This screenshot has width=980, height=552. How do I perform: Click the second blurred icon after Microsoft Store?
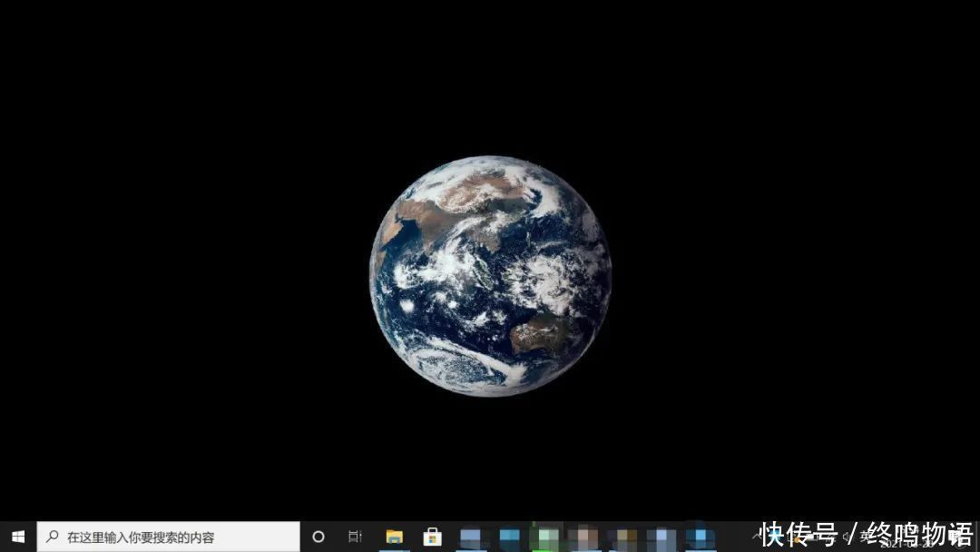pos(509,537)
